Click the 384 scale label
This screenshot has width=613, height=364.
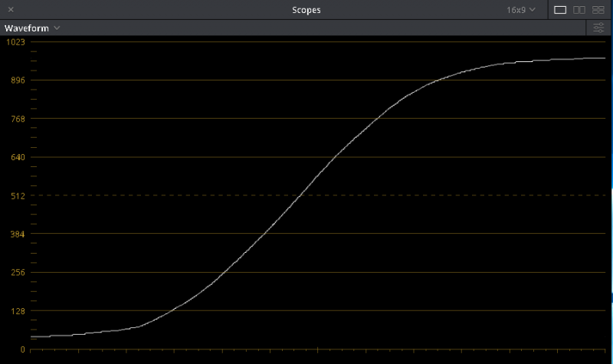point(17,234)
